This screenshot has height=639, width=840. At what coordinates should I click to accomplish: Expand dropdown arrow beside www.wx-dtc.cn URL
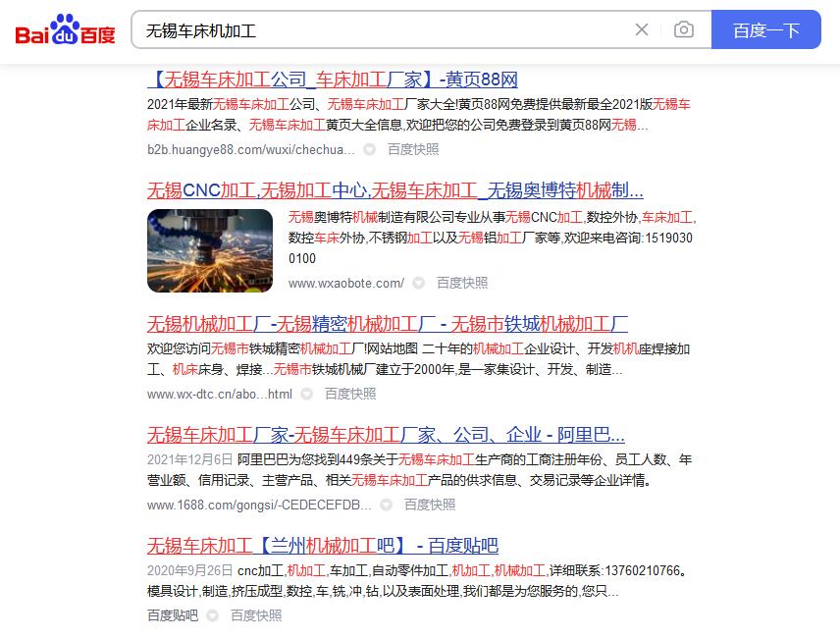tap(306, 394)
